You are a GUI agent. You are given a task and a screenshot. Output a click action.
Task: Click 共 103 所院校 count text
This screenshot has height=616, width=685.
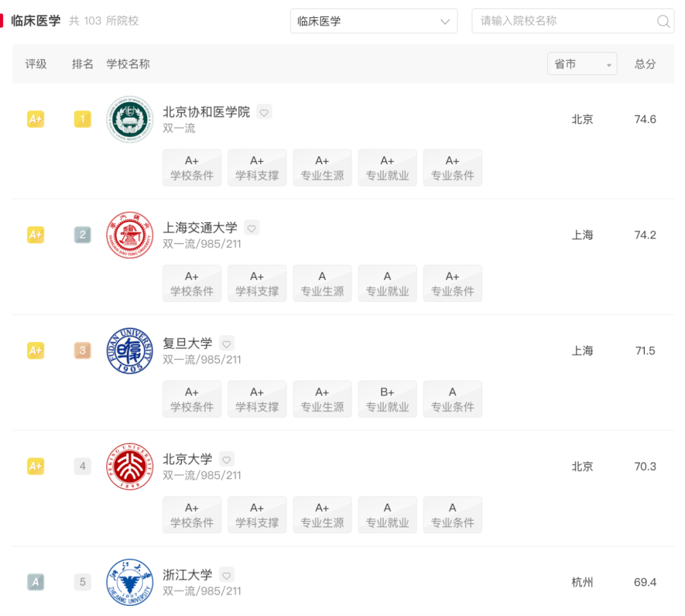(104, 21)
